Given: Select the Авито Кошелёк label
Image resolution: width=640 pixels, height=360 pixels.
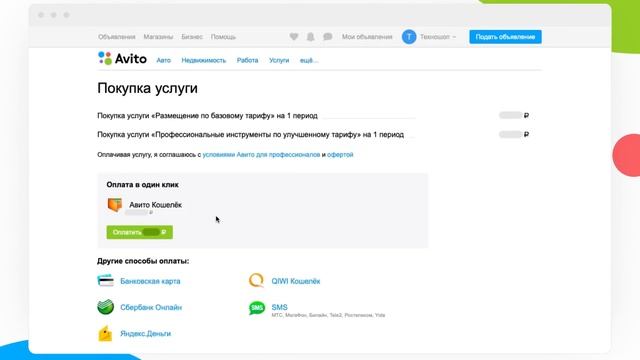Looking at the screenshot, I should (x=156, y=205).
